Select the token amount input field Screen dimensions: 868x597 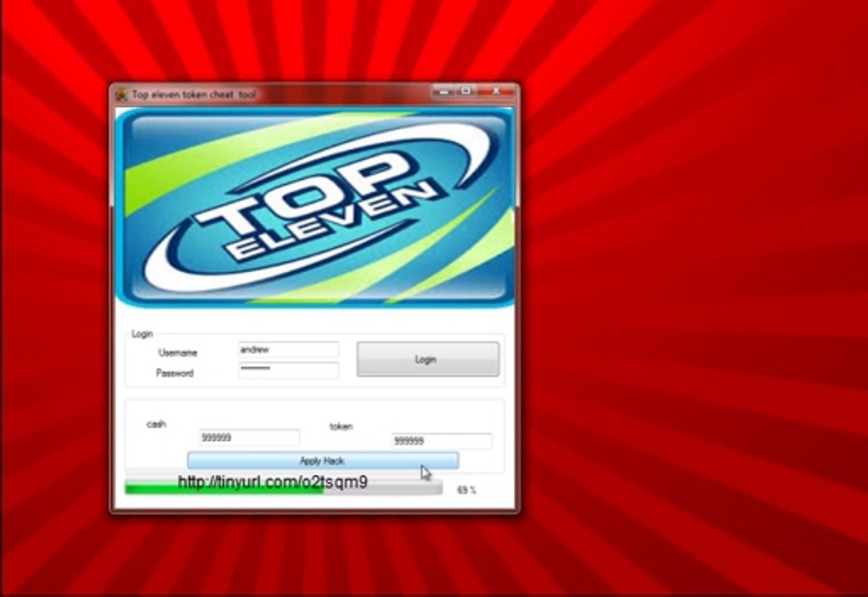pyautogui.click(x=442, y=441)
